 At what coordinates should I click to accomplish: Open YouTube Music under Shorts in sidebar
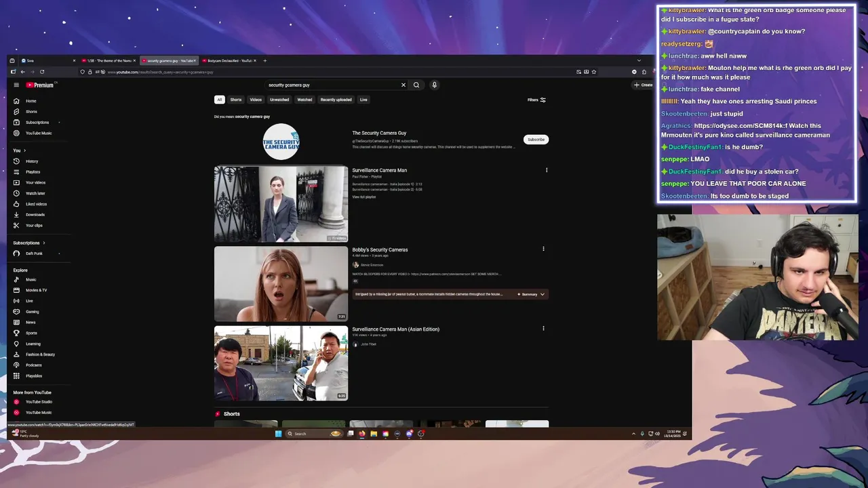coord(37,134)
